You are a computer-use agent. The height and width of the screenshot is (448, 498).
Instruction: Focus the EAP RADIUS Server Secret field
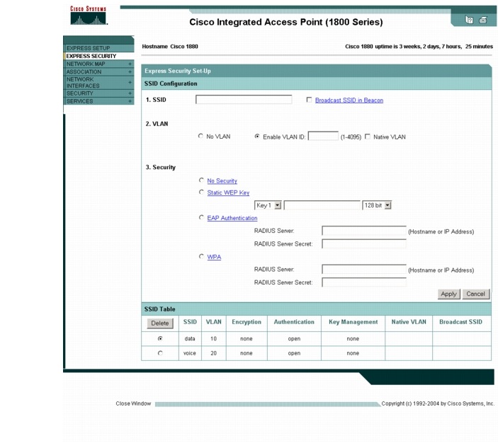pyautogui.click(x=363, y=243)
